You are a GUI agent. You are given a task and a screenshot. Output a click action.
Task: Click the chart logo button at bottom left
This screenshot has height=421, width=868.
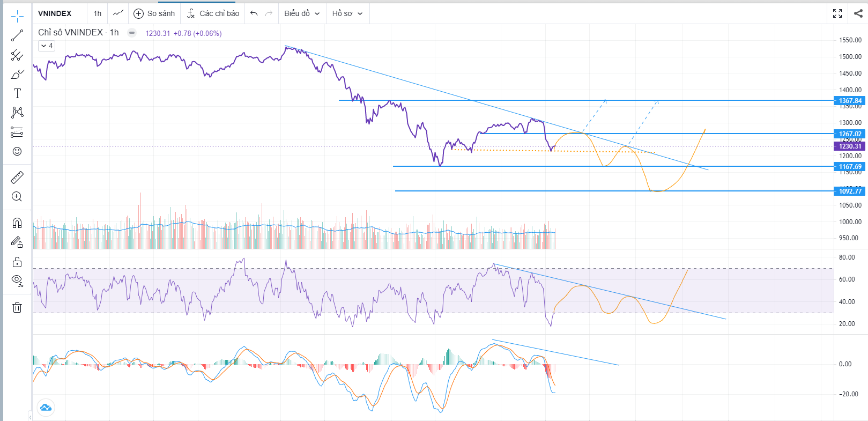pos(46,408)
